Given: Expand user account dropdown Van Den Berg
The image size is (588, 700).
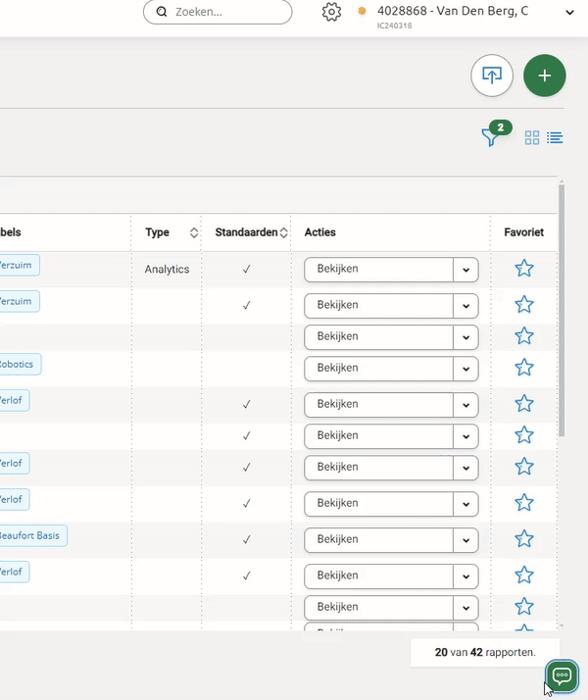Looking at the screenshot, I should (x=570, y=12).
